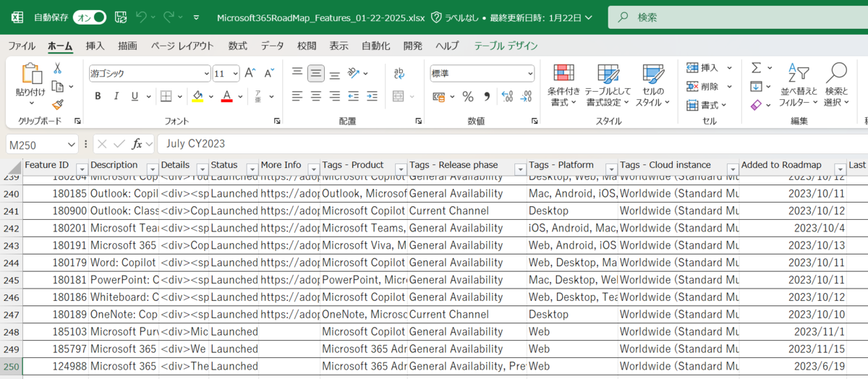Open the Tags - Platform filter dropdown
This screenshot has width=868, height=379.
[x=611, y=169]
